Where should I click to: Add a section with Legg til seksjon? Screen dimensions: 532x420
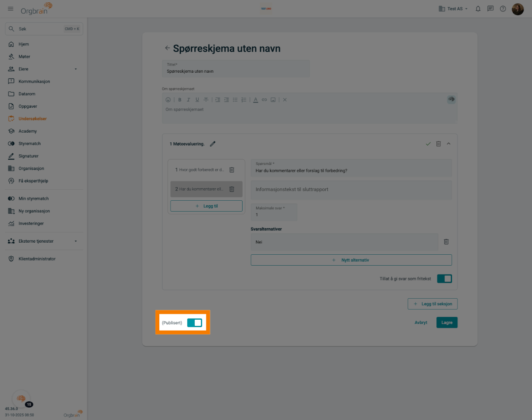(433, 304)
